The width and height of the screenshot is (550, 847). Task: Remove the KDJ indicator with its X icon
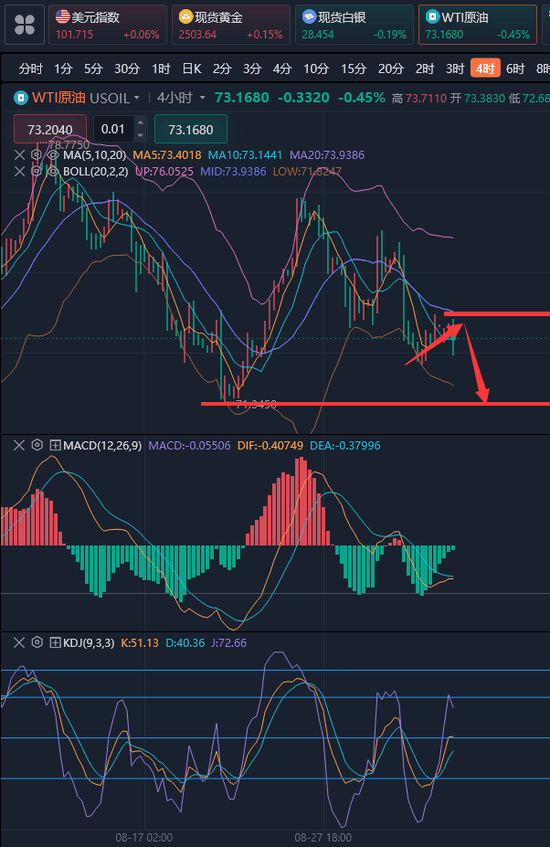(19, 642)
